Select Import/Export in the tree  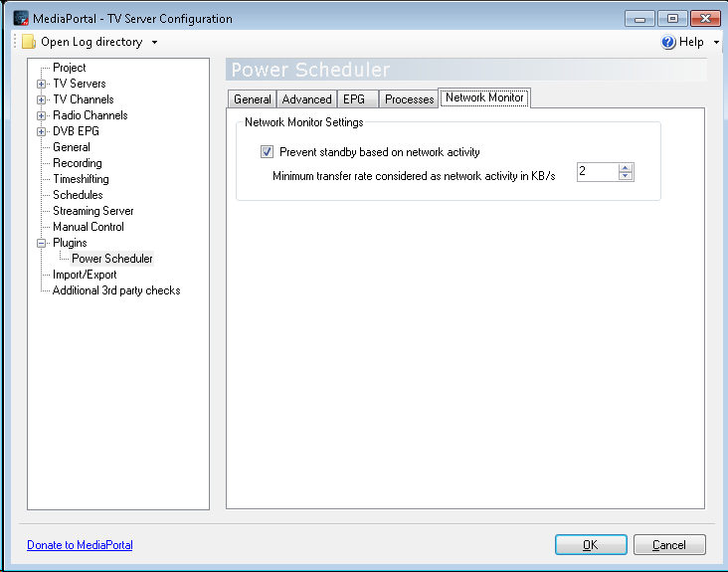point(85,275)
